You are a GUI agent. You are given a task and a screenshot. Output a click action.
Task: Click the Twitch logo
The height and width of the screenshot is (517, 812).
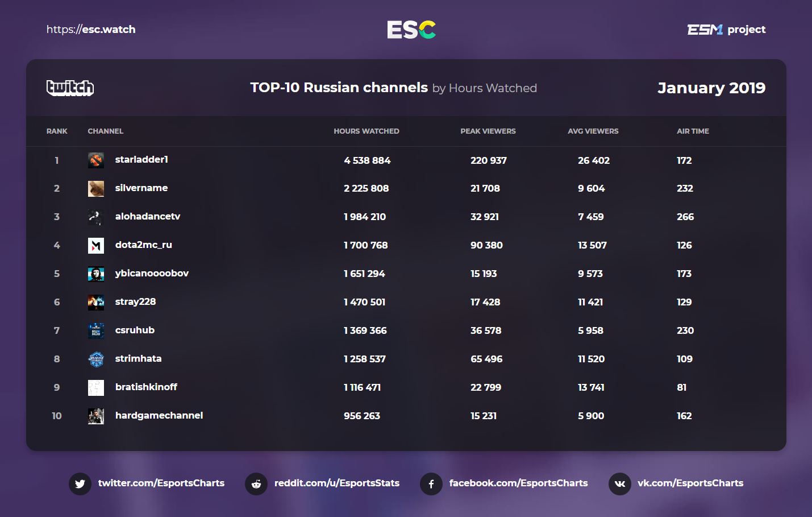(70, 88)
